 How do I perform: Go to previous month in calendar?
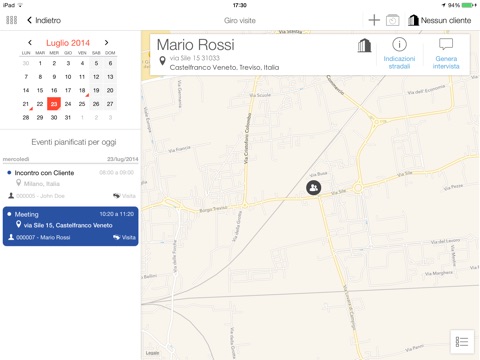pos(30,43)
